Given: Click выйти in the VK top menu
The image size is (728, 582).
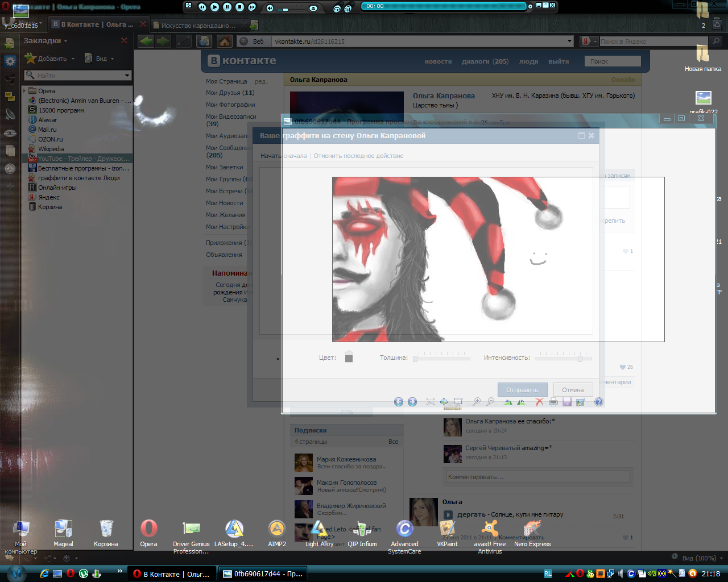Looking at the screenshot, I should [559, 61].
